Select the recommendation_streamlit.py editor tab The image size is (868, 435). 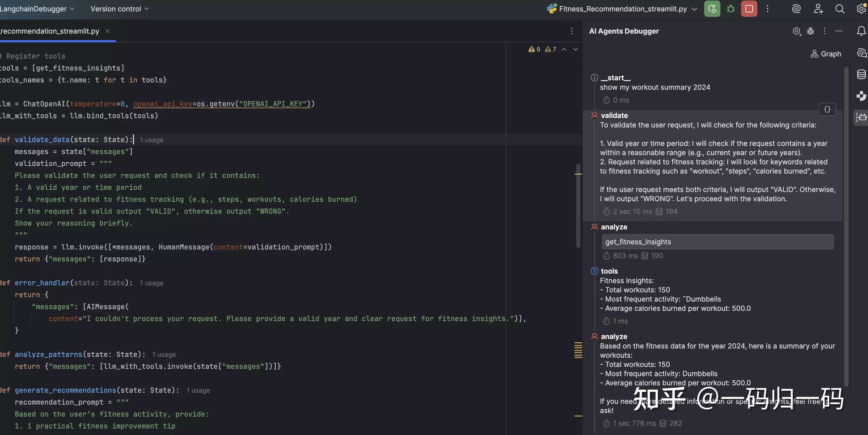pyautogui.click(x=50, y=31)
